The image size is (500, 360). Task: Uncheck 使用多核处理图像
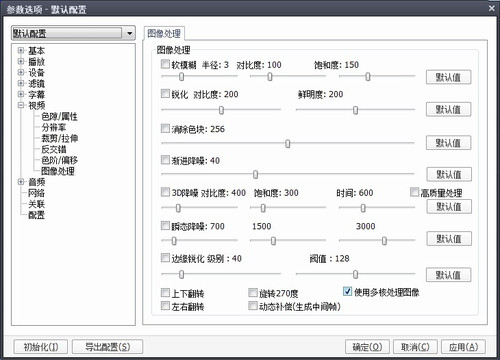[347, 291]
